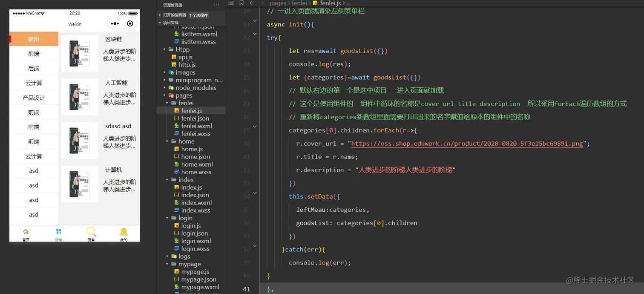Open the sdasd asd product title

point(118,126)
